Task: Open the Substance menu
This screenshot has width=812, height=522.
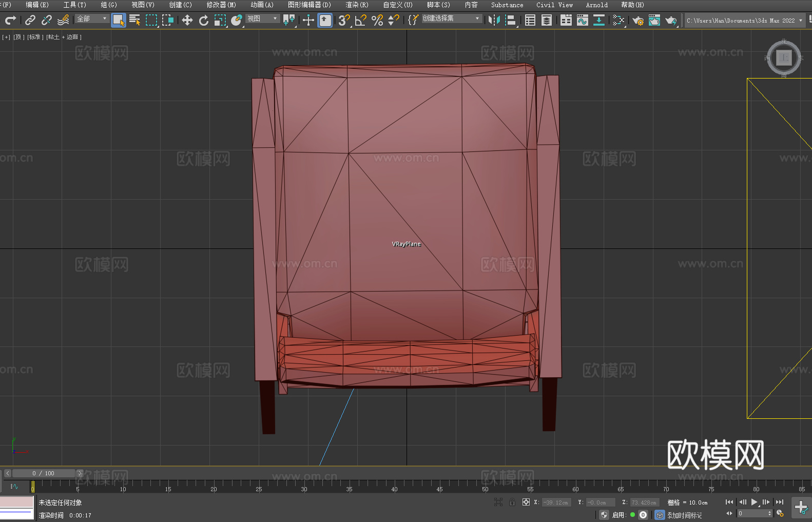Action: (x=507, y=5)
